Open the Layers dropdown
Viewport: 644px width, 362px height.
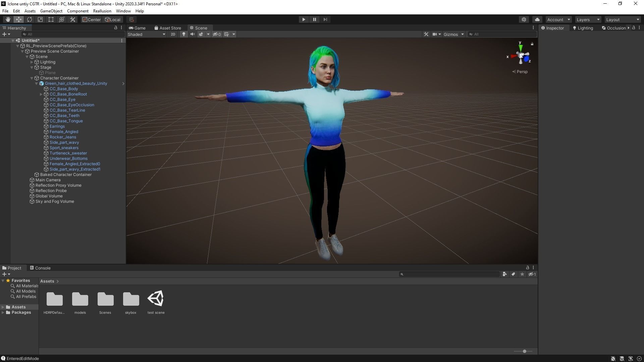588,19
